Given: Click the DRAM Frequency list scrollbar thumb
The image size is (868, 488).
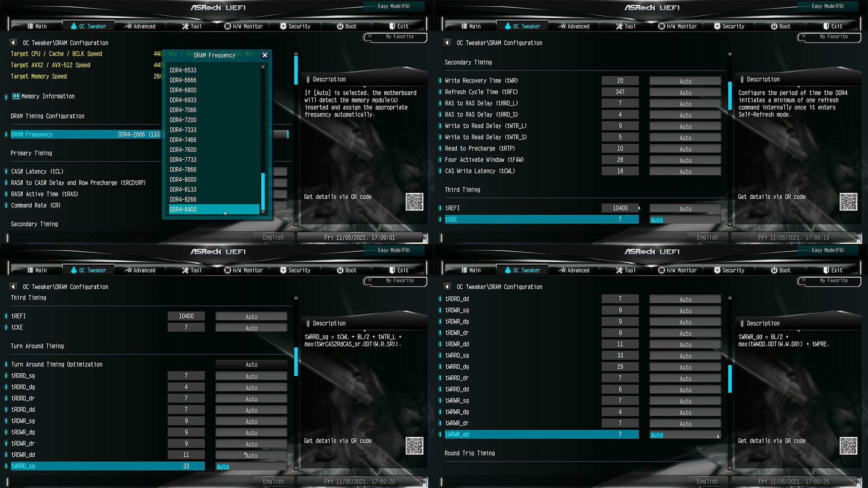Looking at the screenshot, I should pyautogui.click(x=263, y=192).
